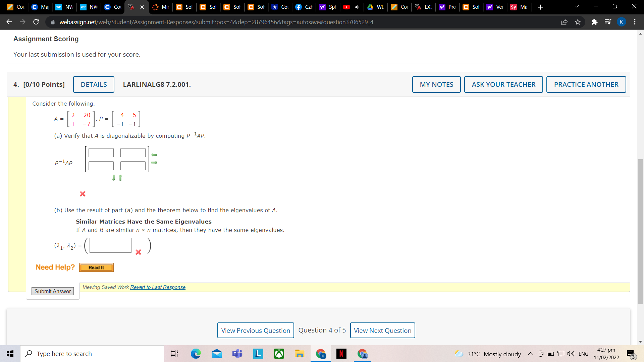Click the Submit Answer button

[x=53, y=291]
